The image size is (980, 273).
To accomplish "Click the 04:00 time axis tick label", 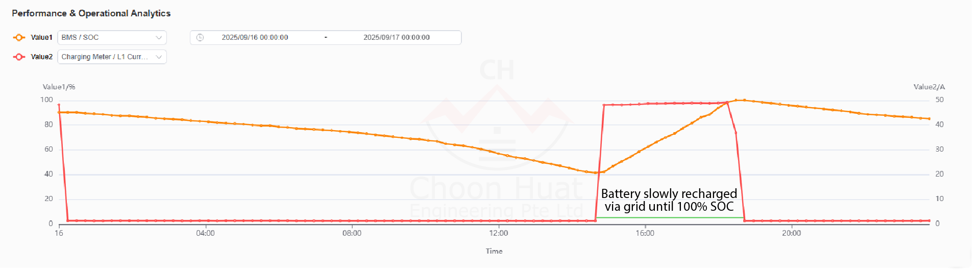I will coord(205,233).
